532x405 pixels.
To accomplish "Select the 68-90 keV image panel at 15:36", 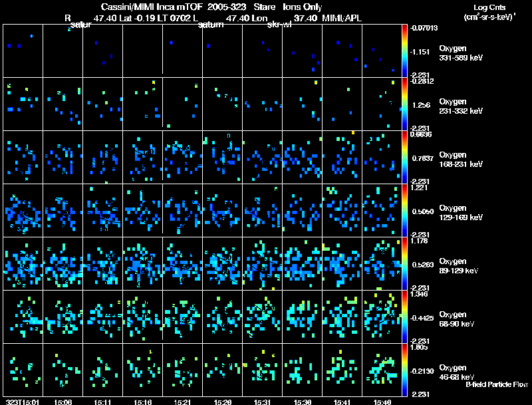I will (303, 317).
